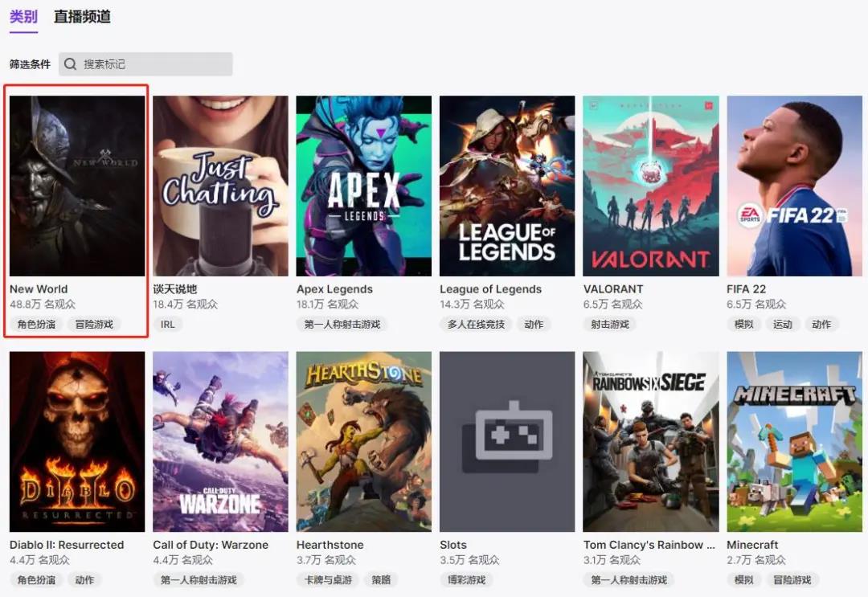Click the IRL tag under 谈天说地
This screenshot has width=868, height=597.
click(x=167, y=325)
